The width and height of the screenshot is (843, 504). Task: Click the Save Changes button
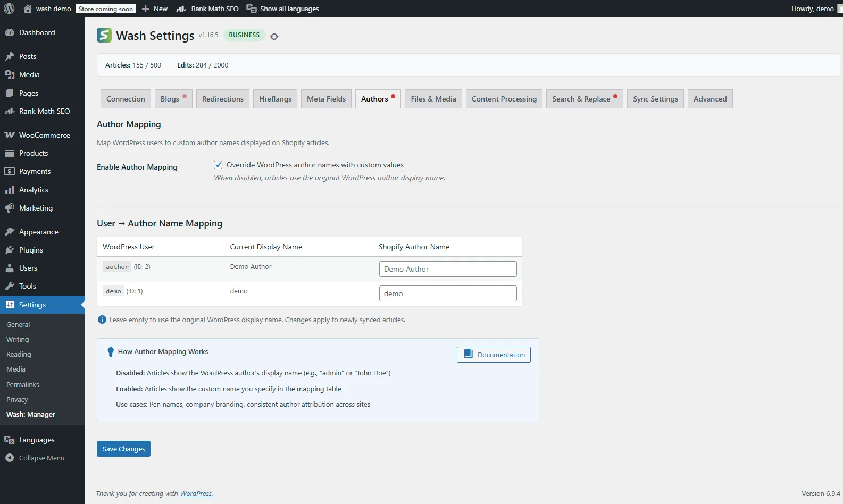(123, 449)
